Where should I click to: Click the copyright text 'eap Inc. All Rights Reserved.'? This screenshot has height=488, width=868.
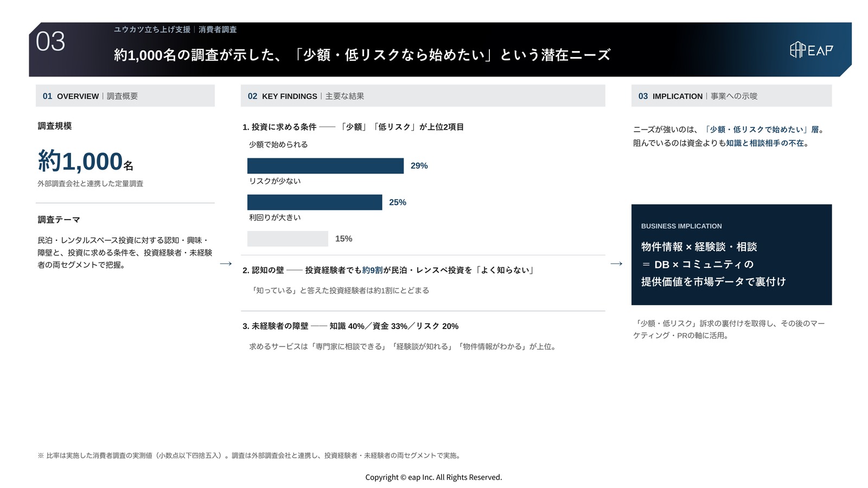[433, 477]
